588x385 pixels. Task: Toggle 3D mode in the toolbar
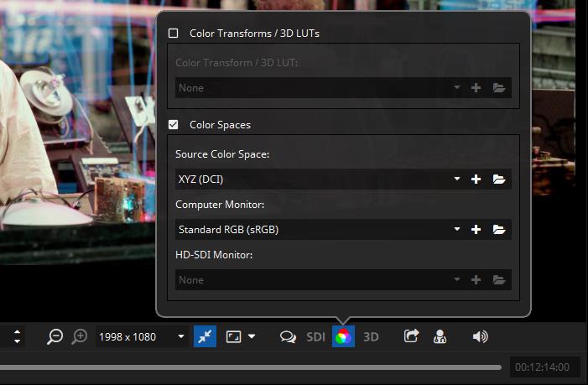click(371, 336)
